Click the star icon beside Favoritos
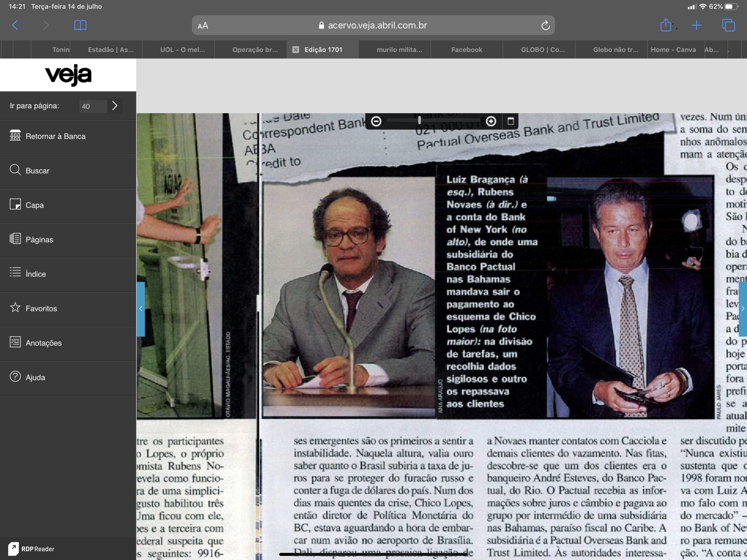Image resolution: width=747 pixels, height=560 pixels. coord(15,307)
